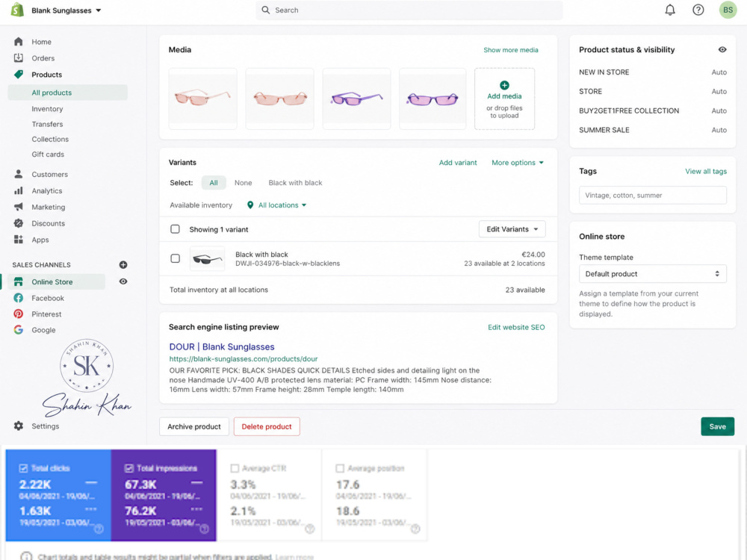
Task: Go to Transfers section
Action: coord(47,124)
